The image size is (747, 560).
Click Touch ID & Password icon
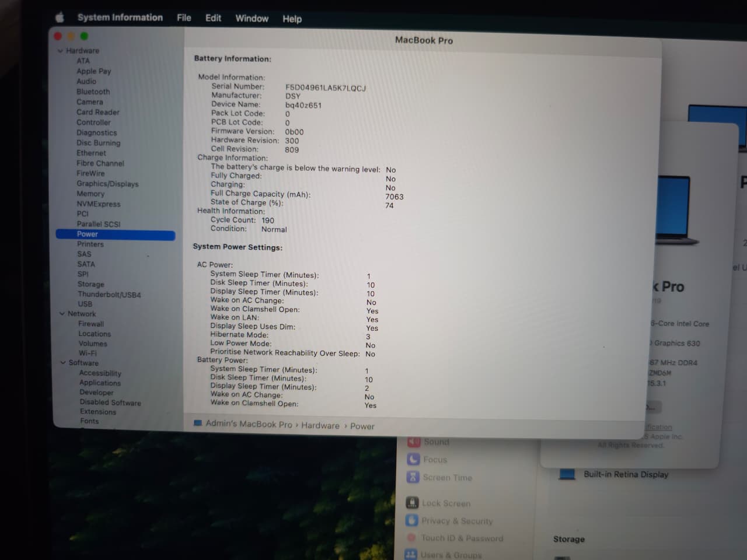point(411,538)
